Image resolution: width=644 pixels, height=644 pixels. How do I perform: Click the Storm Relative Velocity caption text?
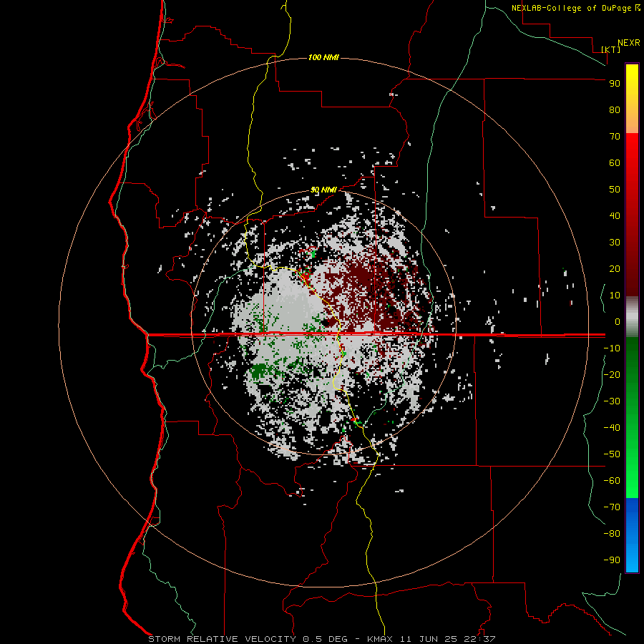click(321, 639)
